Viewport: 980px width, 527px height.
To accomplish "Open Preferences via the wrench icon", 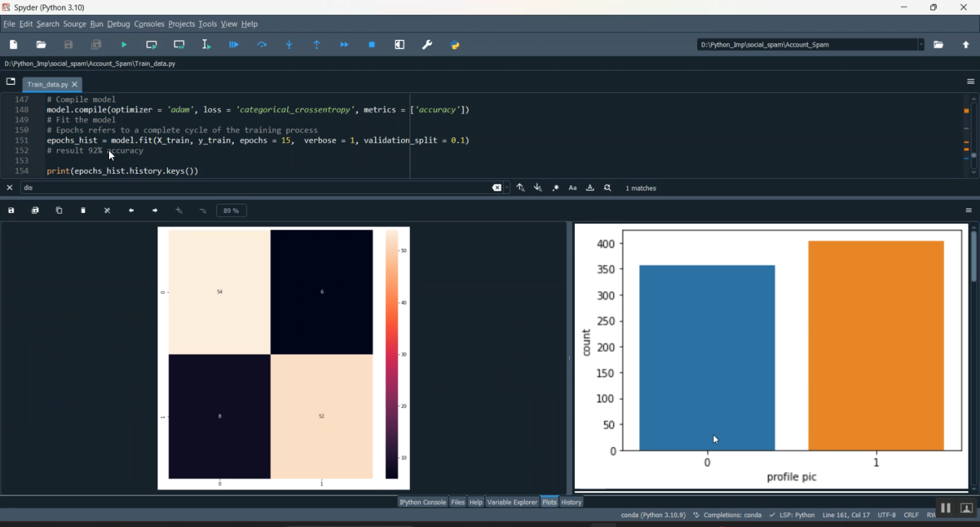I will (427, 45).
